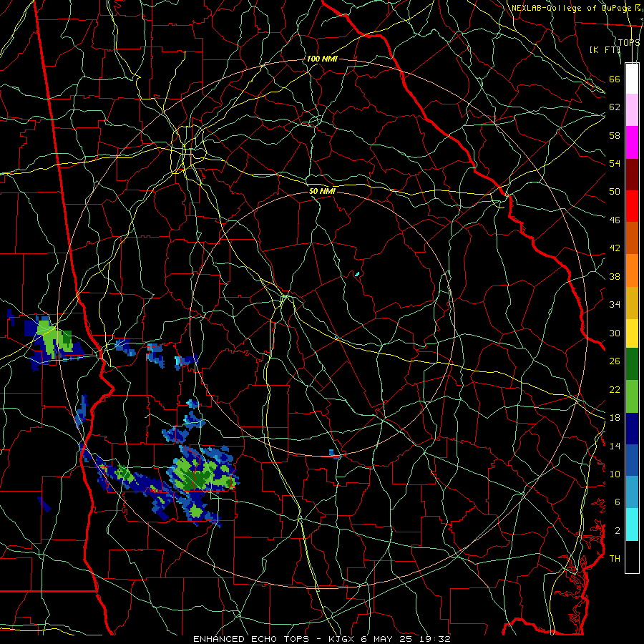Click the cyan legend color band
The height and width of the screenshot is (644, 644).
point(632,525)
